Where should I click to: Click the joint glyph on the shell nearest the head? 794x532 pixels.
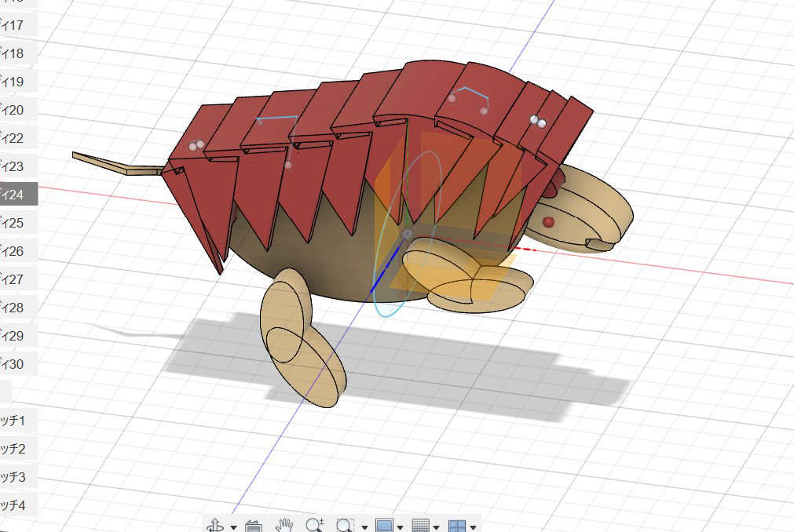click(538, 122)
